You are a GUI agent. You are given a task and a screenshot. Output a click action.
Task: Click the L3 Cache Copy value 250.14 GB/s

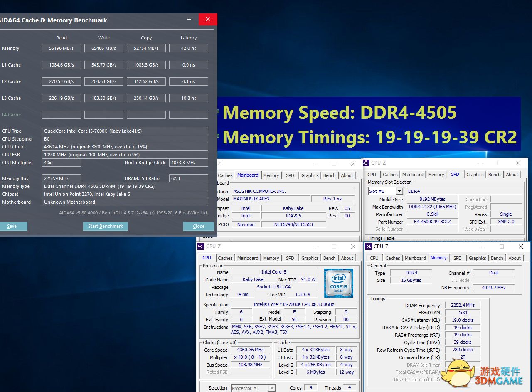point(146,98)
